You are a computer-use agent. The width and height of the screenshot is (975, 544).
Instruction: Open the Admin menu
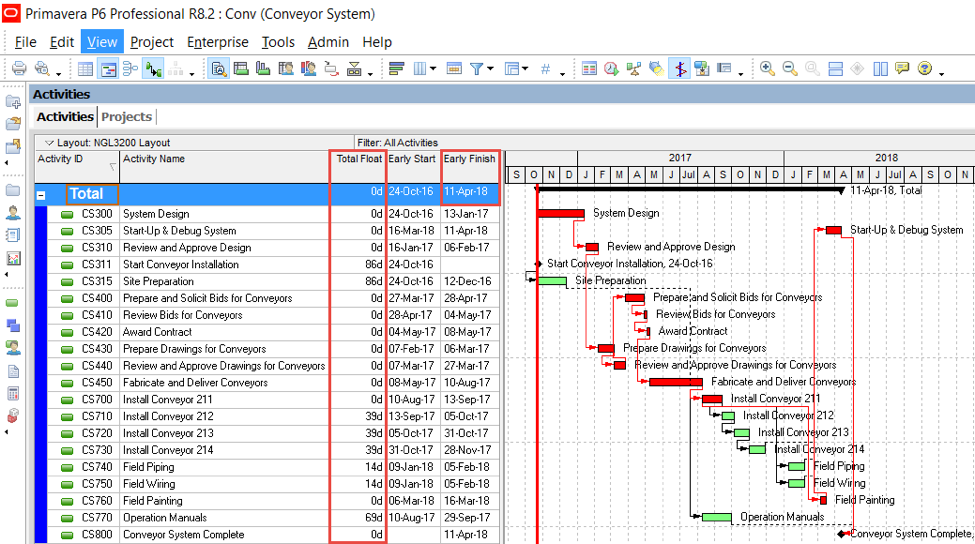(328, 42)
